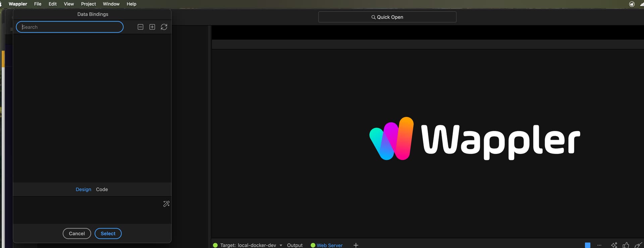Focus the Data Bindings search field

(70, 27)
